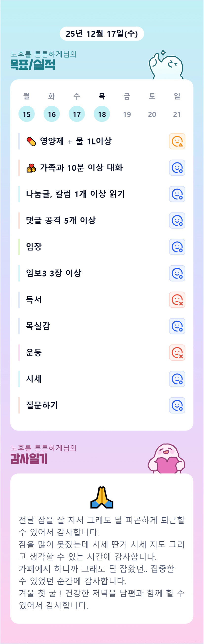This screenshot has height=644, width=204.
Task: Click the red failed face icon for 독서
Action: click(x=177, y=300)
